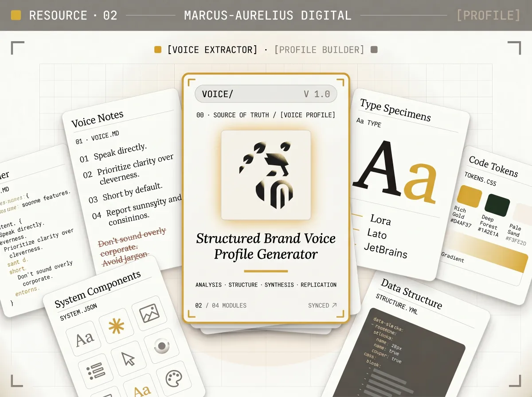Click the #D4AF37 hex value

coord(461,223)
